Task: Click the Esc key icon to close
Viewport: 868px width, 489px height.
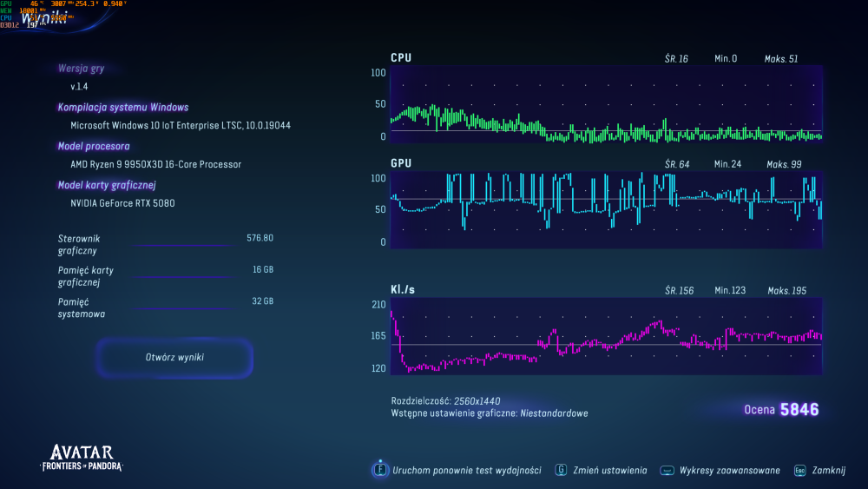Action: click(x=799, y=470)
